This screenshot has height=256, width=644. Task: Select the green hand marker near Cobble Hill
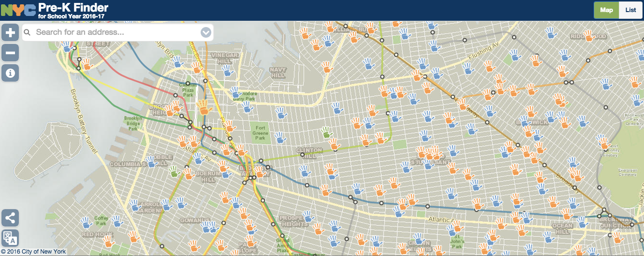click(175, 171)
